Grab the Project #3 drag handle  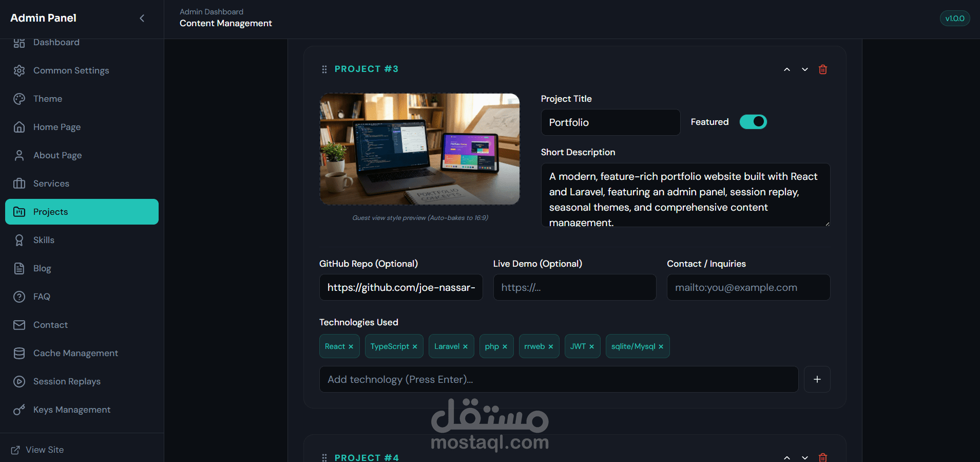(x=324, y=69)
